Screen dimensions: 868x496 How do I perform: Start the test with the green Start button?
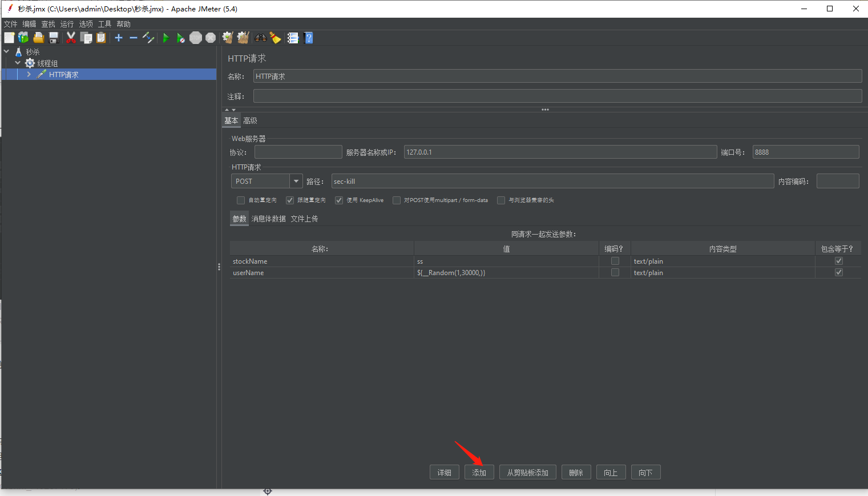coord(165,38)
